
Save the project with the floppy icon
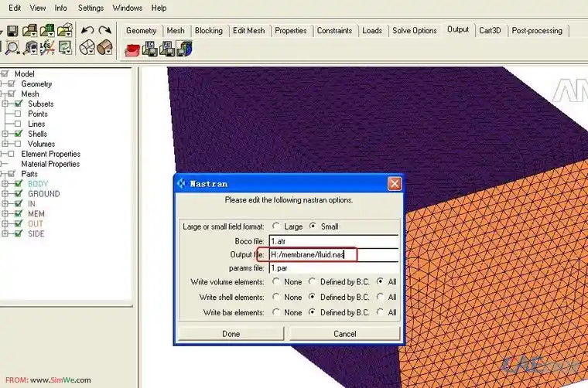point(12,31)
